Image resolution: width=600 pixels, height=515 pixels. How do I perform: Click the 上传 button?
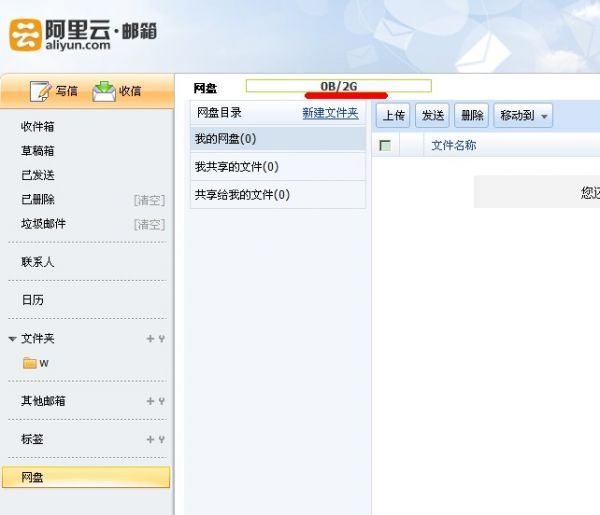(x=393, y=115)
